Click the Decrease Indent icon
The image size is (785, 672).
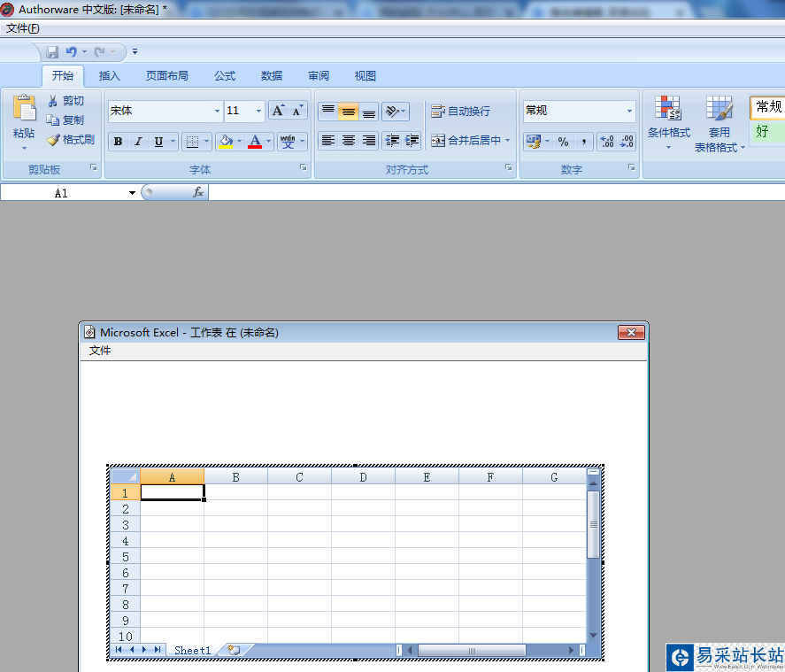[x=392, y=141]
